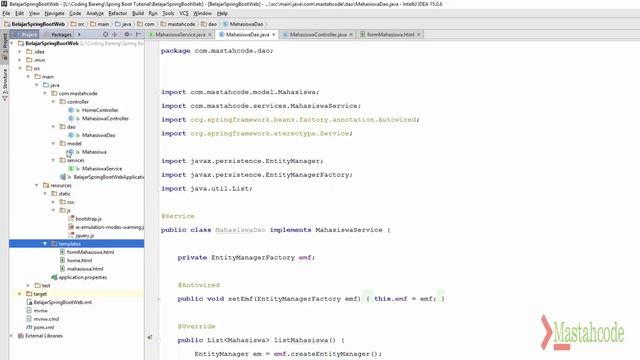Click the MahasiswaService interface icon in tree
Viewport: 640px width, 360px height.
tap(71, 169)
